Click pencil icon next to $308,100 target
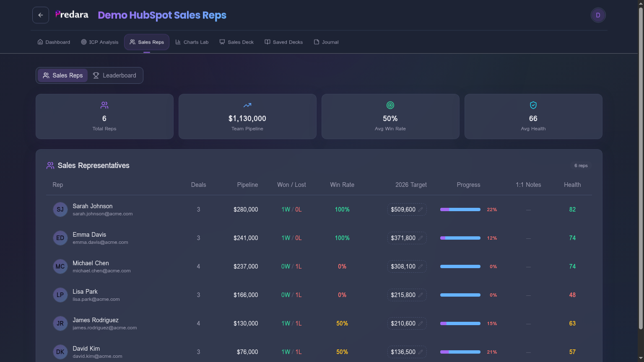This screenshot has width=644, height=362. (x=421, y=266)
